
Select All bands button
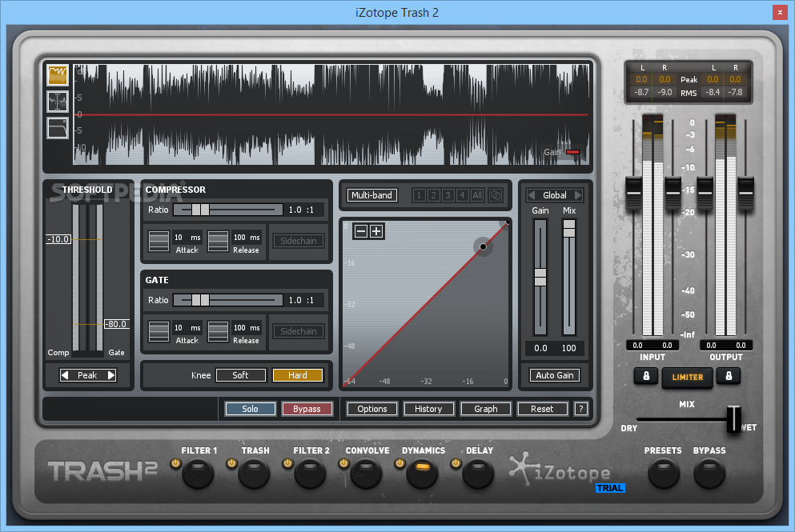click(477, 195)
